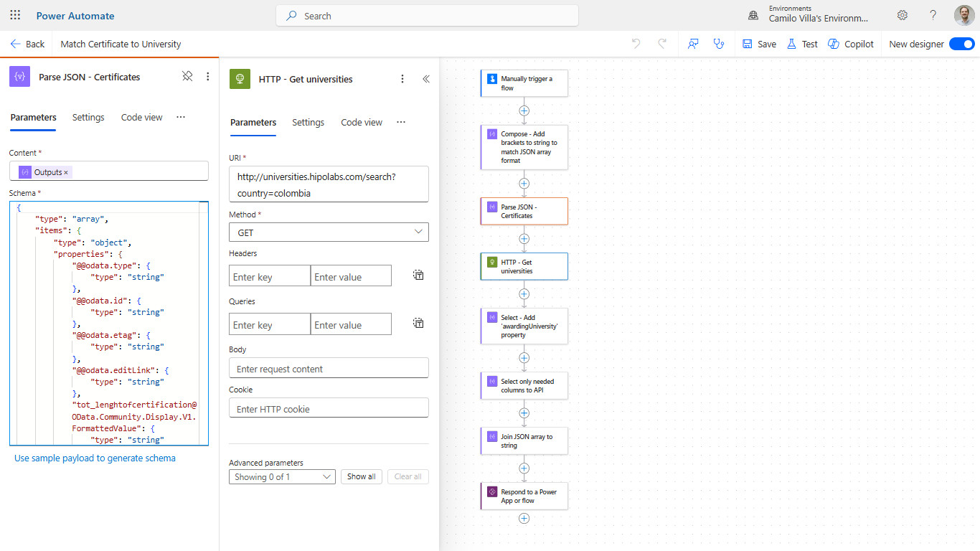Remove the Outputs token from Content

66,172
